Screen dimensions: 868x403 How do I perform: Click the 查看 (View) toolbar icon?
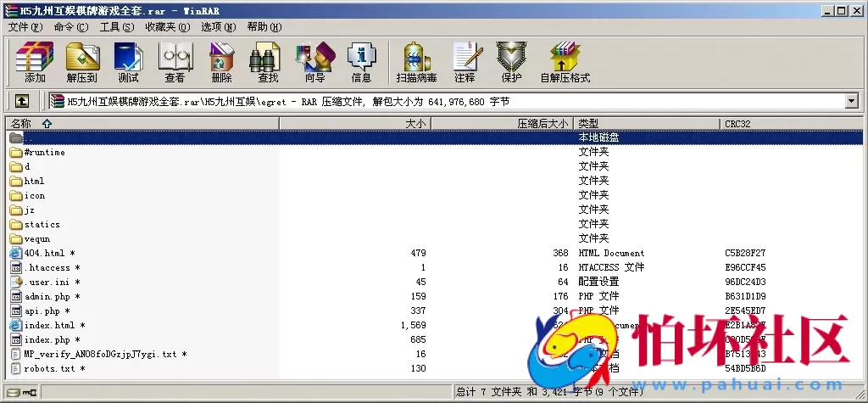pyautogui.click(x=175, y=62)
